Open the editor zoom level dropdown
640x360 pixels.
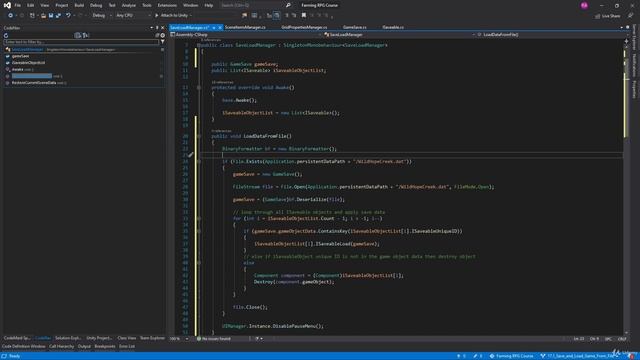[179, 339]
